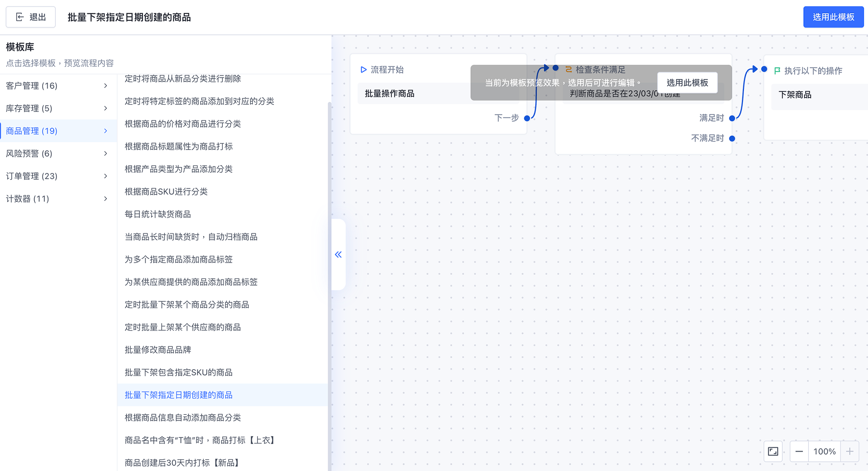Screen dimensions: 868x471
Task: Select template 商品创建后30天内打标【新品】
Action: tap(223, 462)
